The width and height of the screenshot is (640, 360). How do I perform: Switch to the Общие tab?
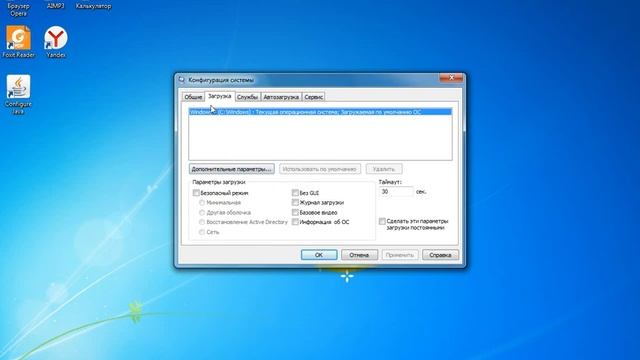193,97
